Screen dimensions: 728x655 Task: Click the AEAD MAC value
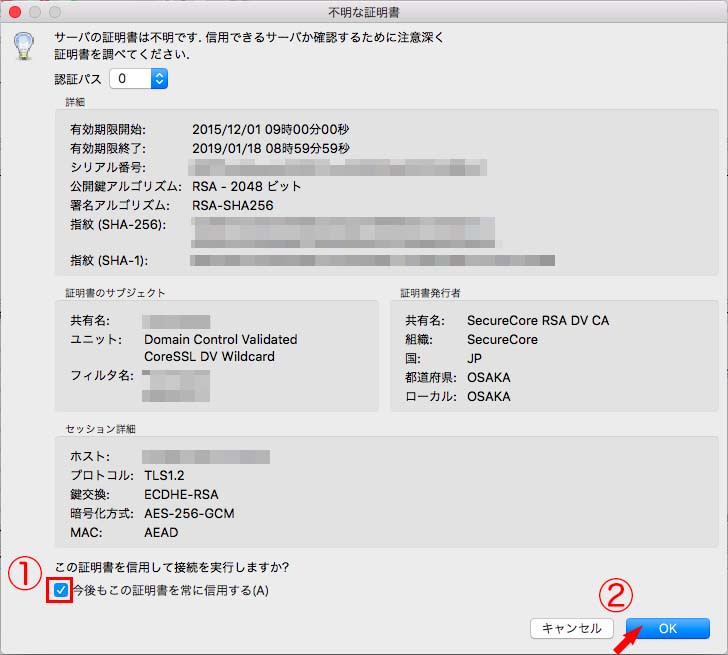tap(161, 532)
